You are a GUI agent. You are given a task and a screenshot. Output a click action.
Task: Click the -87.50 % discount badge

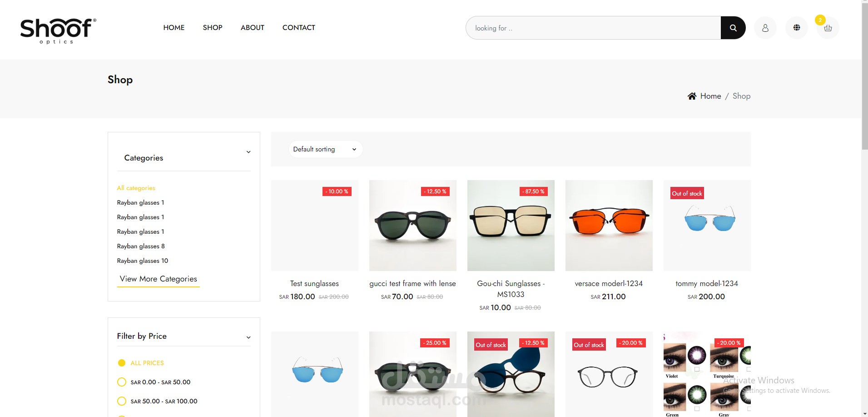[533, 191]
